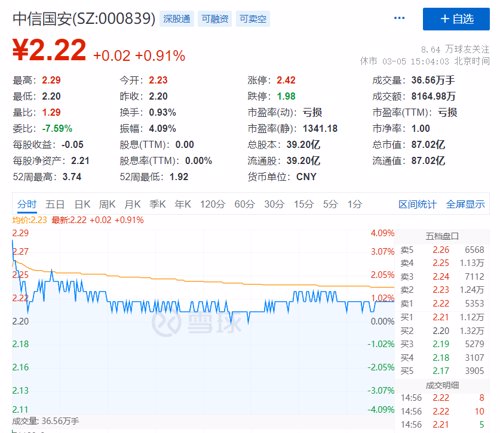Click the 可卖空 tag
Image resolution: width=500 pixels, height=433 pixels.
pos(253,19)
